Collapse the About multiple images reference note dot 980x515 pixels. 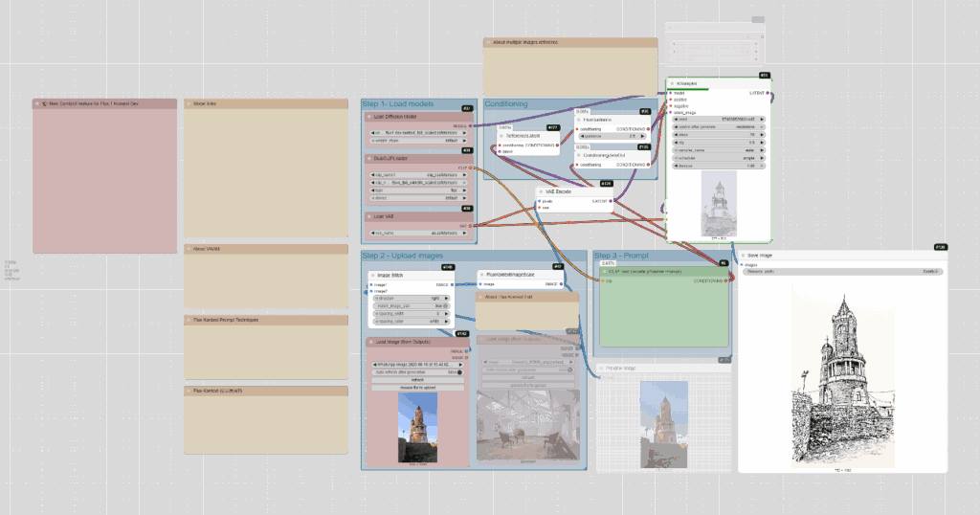(488, 42)
